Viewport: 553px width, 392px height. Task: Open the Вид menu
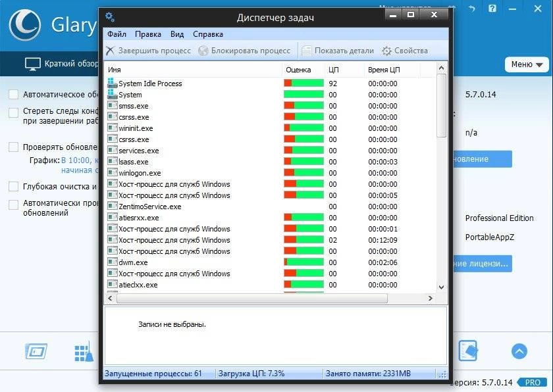coord(177,34)
